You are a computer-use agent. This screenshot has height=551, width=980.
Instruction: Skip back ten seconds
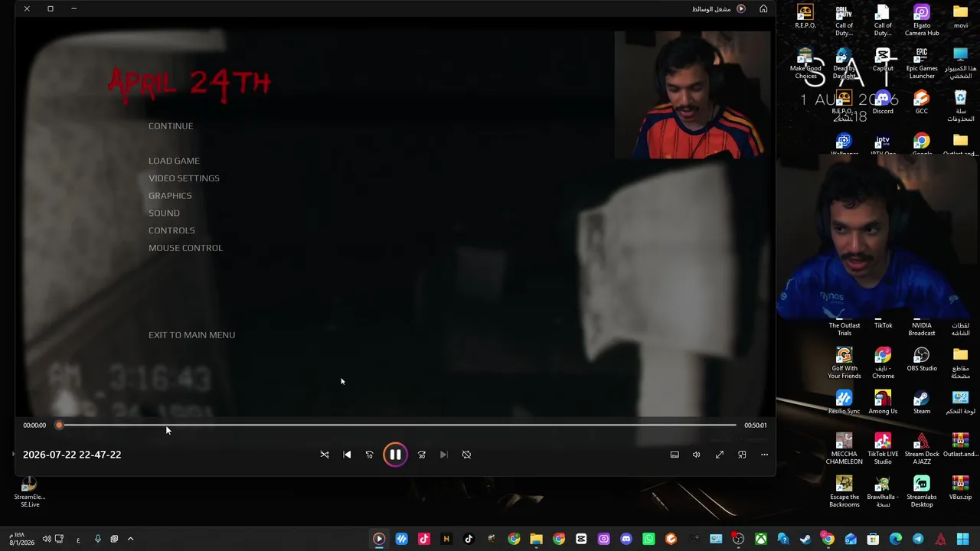tap(370, 455)
